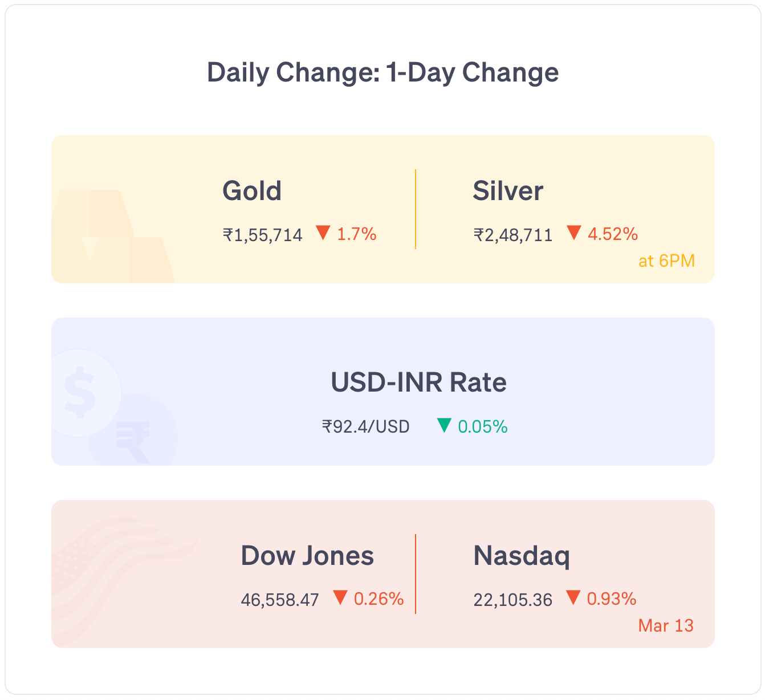Click Dow Jones' red down arrow
This screenshot has width=765, height=700.
(340, 598)
